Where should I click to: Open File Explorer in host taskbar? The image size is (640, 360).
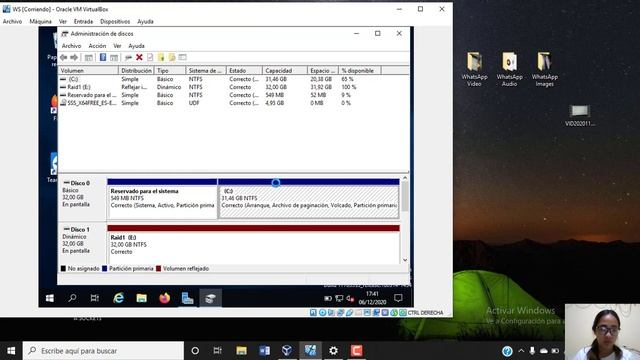pyautogui.click(x=241, y=351)
